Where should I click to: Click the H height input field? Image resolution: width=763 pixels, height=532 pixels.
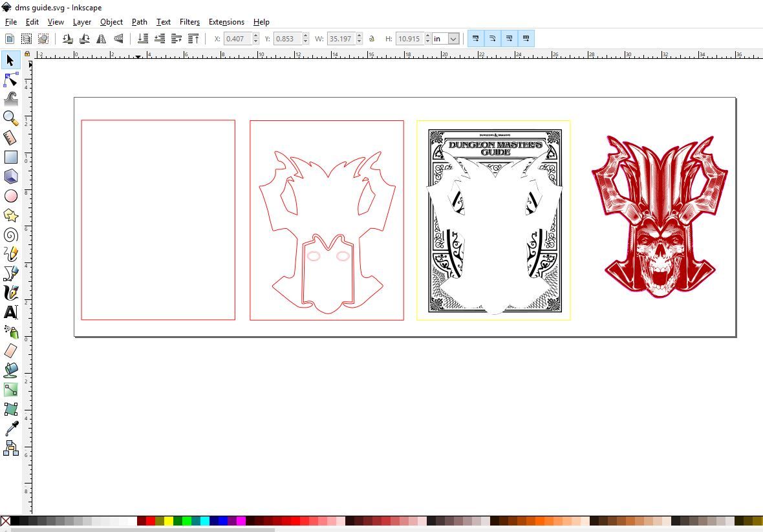coord(410,38)
